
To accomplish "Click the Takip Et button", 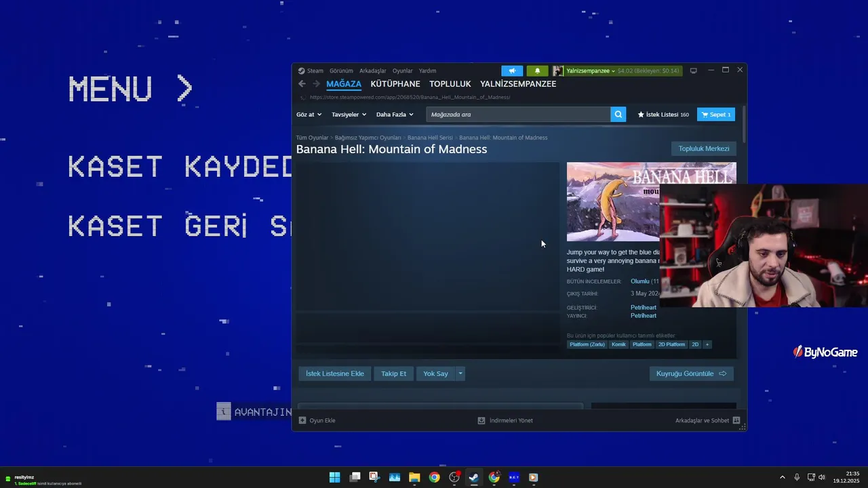I will pyautogui.click(x=393, y=373).
